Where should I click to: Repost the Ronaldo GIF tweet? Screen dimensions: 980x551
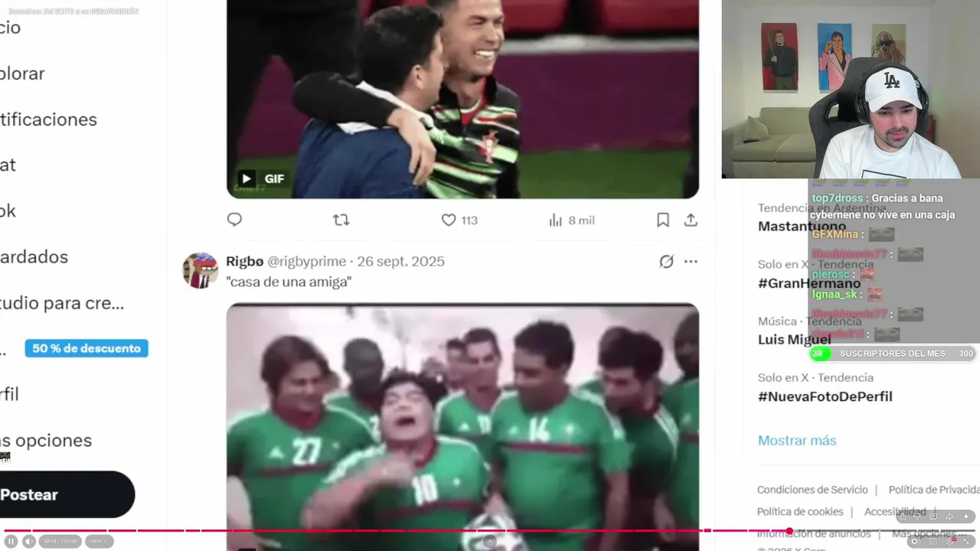tap(341, 220)
